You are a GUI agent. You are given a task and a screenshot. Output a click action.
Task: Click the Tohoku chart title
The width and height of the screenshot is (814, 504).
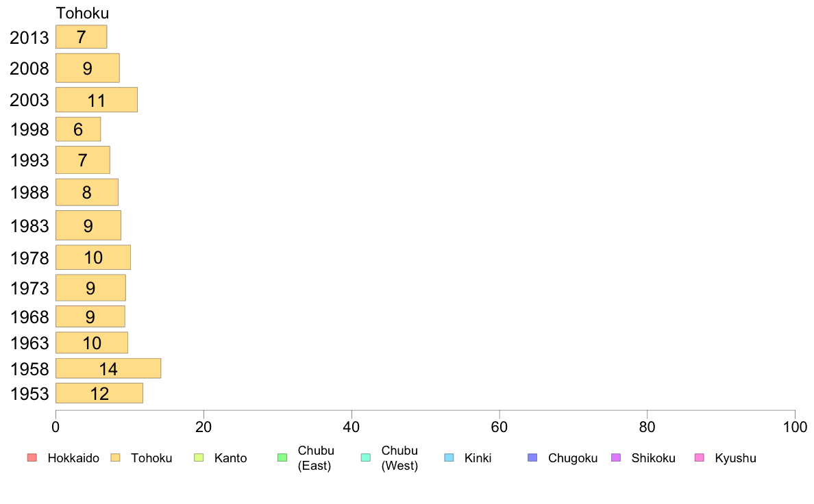click(x=82, y=13)
